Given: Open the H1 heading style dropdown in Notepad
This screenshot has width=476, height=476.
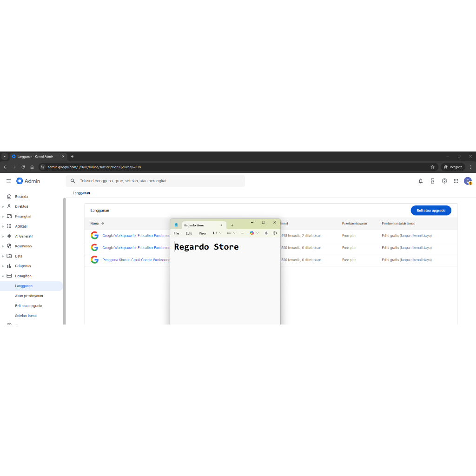Looking at the screenshot, I should click(x=217, y=233).
